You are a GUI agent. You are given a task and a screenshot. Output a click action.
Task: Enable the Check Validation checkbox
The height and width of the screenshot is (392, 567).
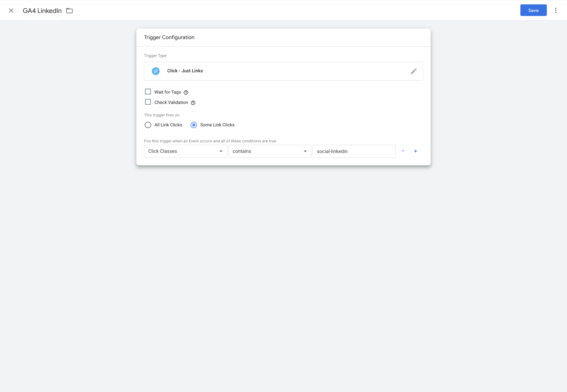(x=148, y=102)
